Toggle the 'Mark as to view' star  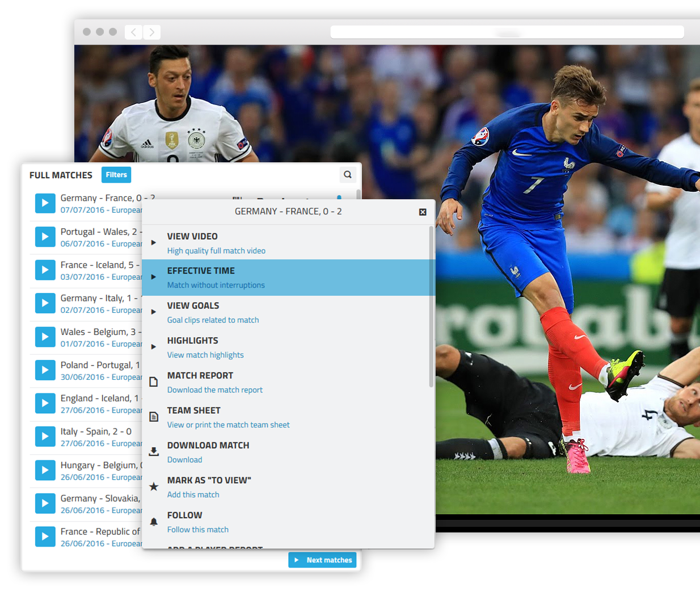(x=153, y=486)
